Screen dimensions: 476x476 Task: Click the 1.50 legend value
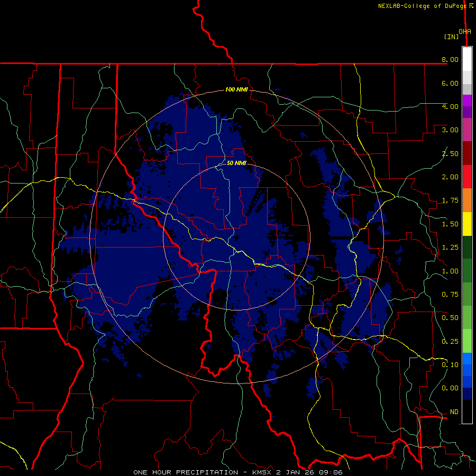tap(450, 224)
